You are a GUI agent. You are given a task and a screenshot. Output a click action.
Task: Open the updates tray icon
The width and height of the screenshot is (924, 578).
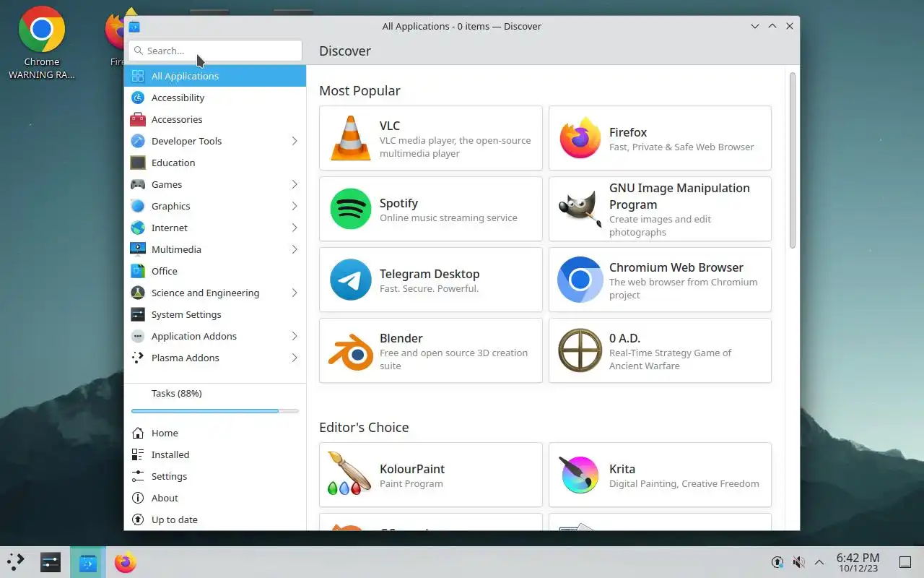[x=777, y=562]
